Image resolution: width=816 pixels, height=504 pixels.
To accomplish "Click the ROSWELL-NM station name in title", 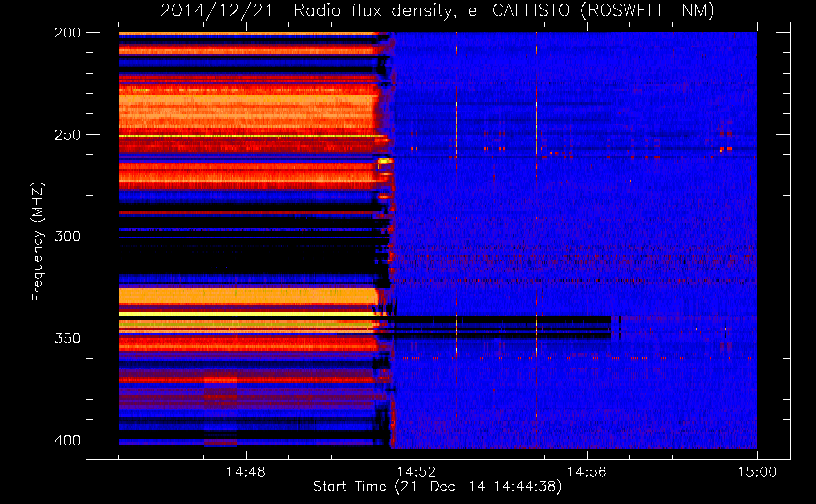I will pyautogui.click(x=648, y=10).
